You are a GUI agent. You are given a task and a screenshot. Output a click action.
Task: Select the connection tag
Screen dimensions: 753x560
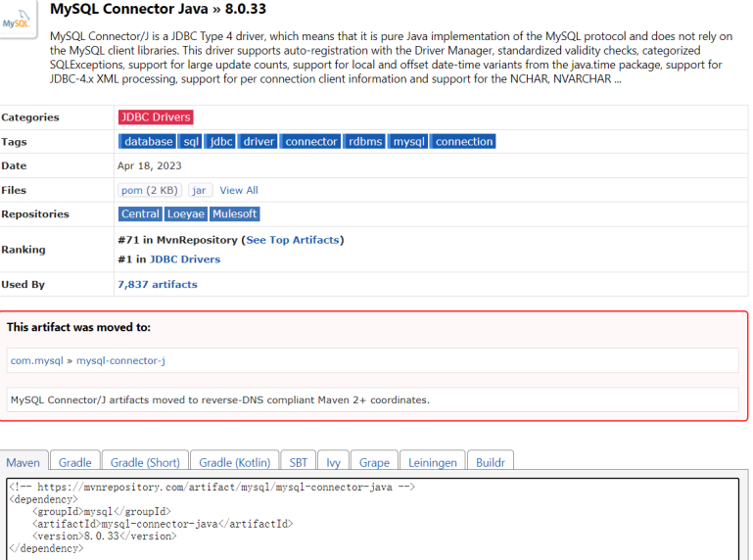pyautogui.click(x=463, y=142)
